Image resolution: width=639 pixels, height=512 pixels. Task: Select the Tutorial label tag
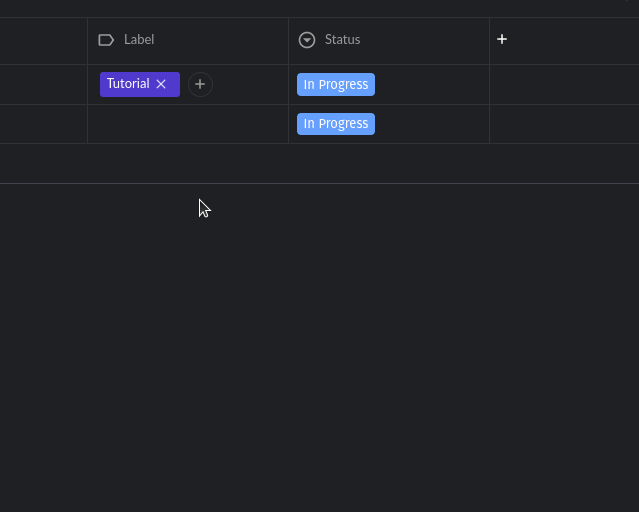(x=140, y=84)
